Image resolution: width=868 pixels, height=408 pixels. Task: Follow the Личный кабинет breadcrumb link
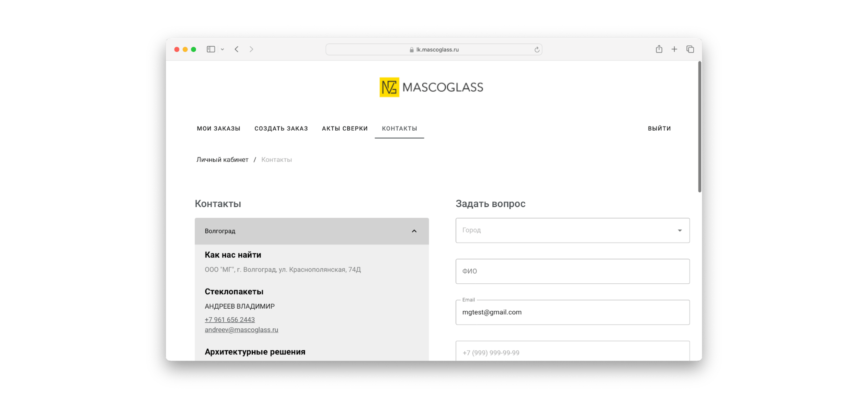pos(223,160)
